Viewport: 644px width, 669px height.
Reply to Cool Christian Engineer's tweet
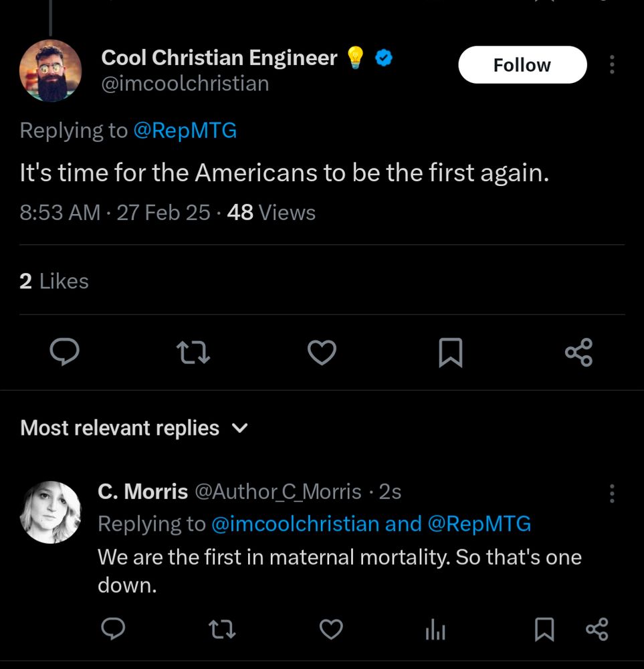64,352
